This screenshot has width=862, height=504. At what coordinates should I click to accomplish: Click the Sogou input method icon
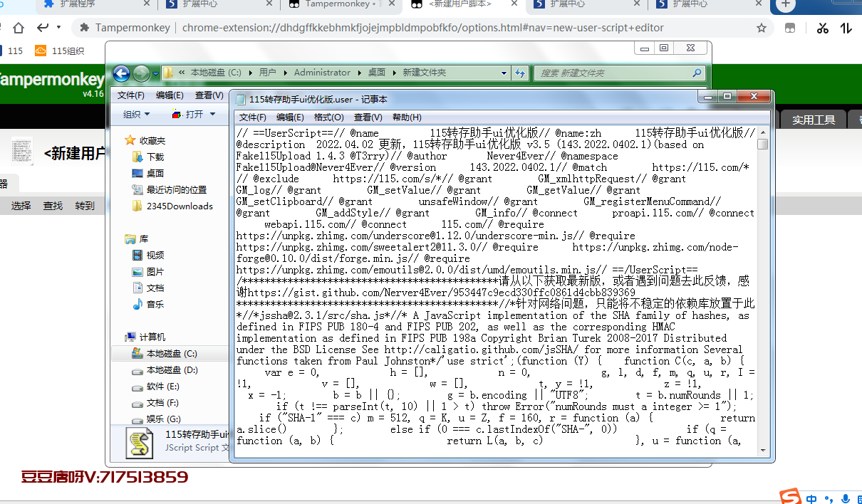pyautogui.click(x=789, y=497)
